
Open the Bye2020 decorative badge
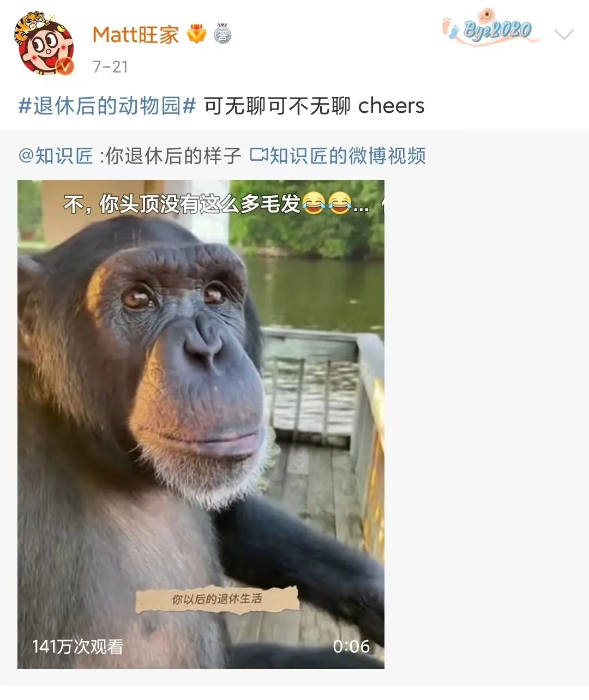pyautogui.click(x=490, y=27)
